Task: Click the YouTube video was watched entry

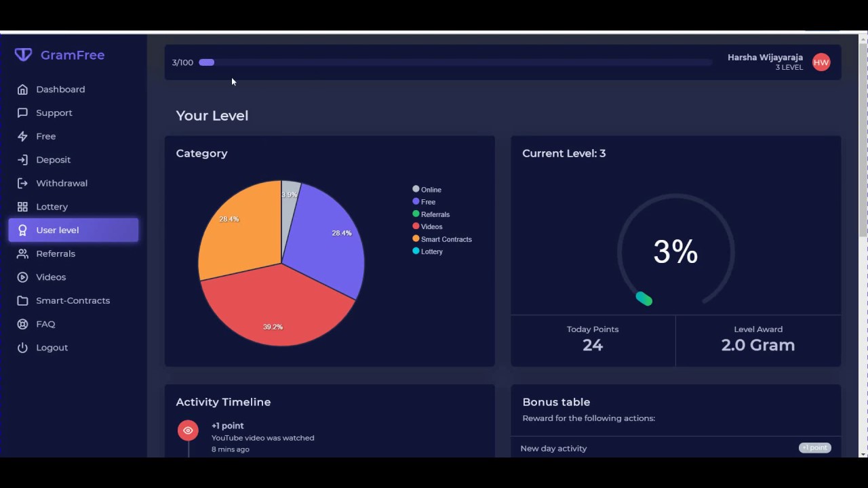Action: (x=262, y=438)
